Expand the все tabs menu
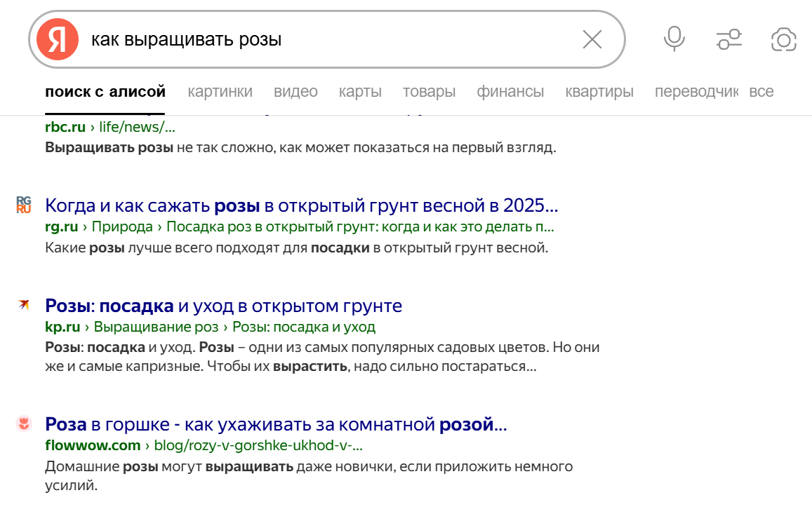Viewport: 812px width, 521px height. coord(761,92)
